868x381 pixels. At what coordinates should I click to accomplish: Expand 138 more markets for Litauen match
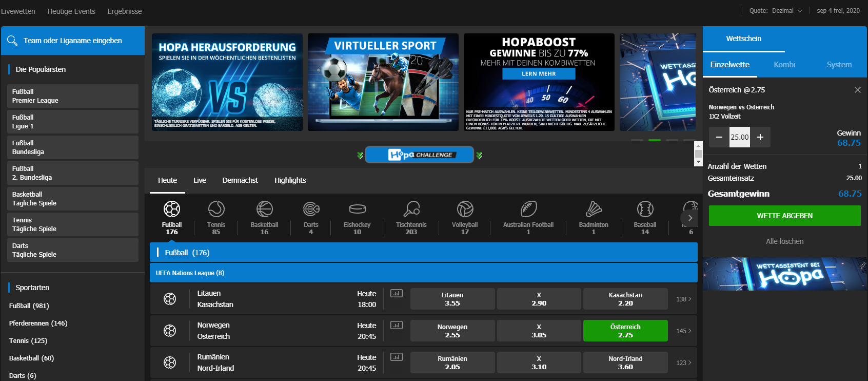click(x=683, y=299)
